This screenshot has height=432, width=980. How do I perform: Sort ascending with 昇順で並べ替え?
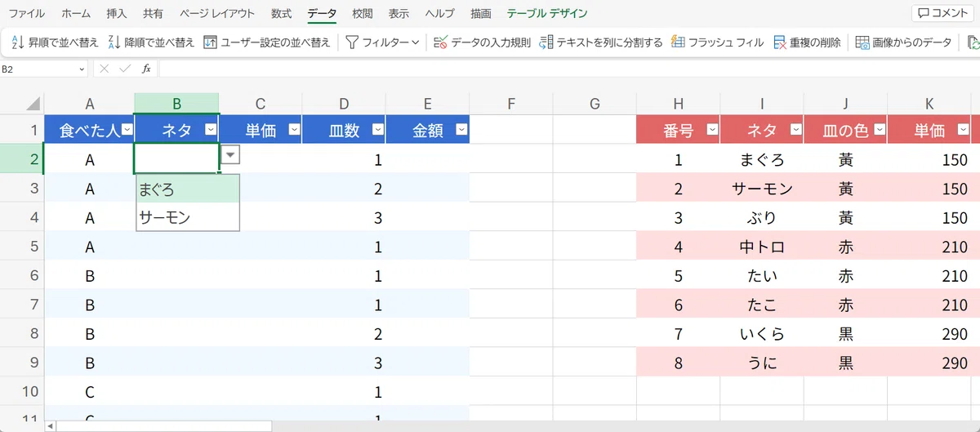56,42
